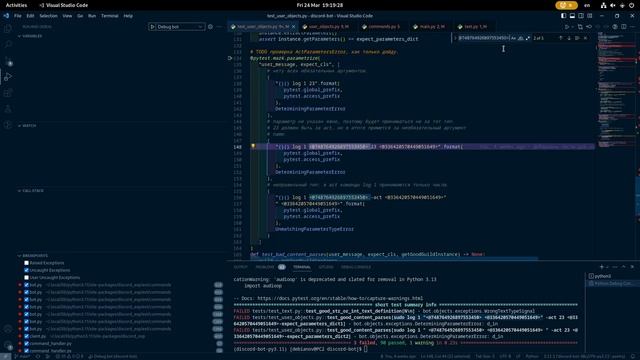Go to previous match arrow
The height and width of the screenshot is (360, 640).
(x=560, y=38)
